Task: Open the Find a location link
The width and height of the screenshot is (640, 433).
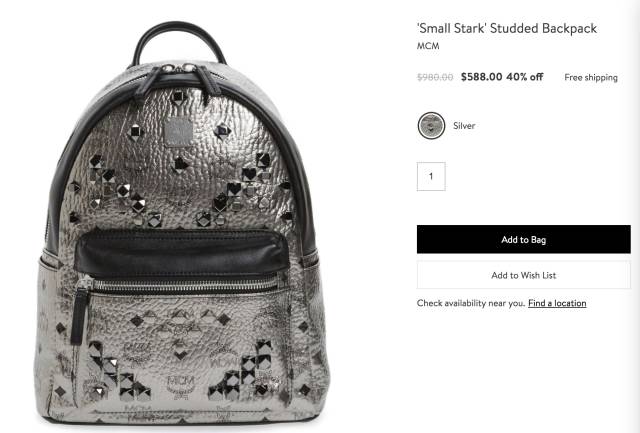Action: tap(557, 303)
